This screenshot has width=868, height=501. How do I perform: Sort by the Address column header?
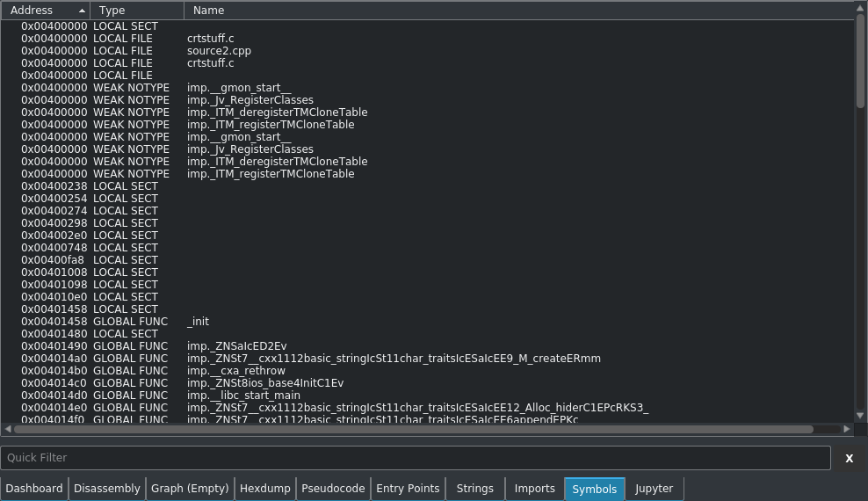click(46, 11)
